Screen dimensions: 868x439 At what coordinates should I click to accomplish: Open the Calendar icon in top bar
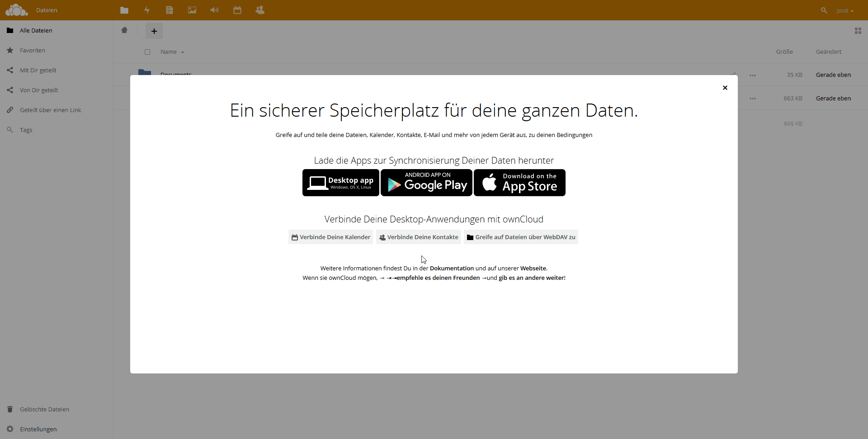coord(237,10)
